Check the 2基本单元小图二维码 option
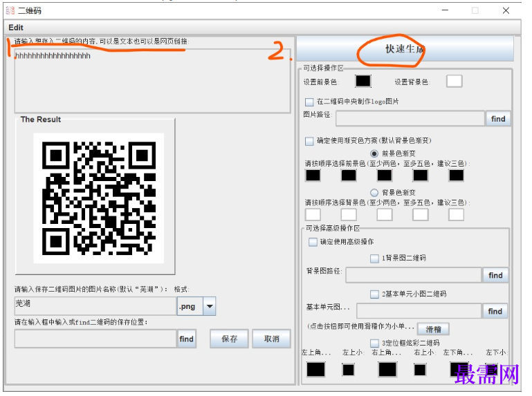 tap(374, 294)
